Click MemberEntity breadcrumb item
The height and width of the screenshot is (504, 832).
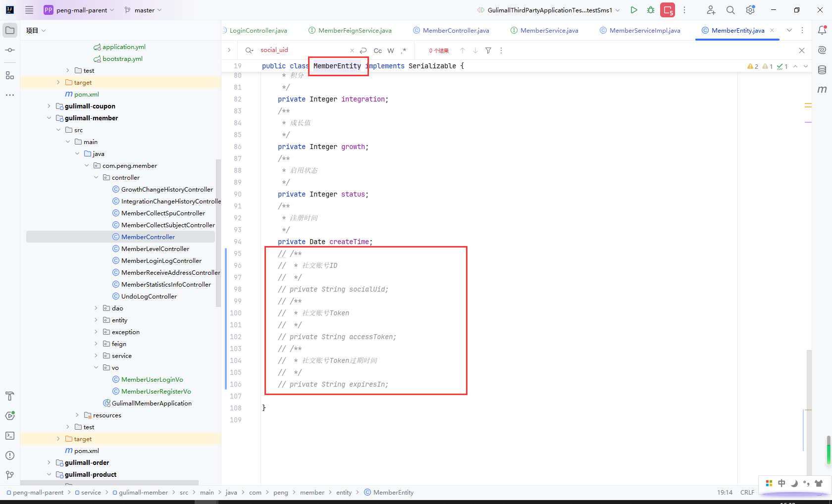(x=393, y=492)
